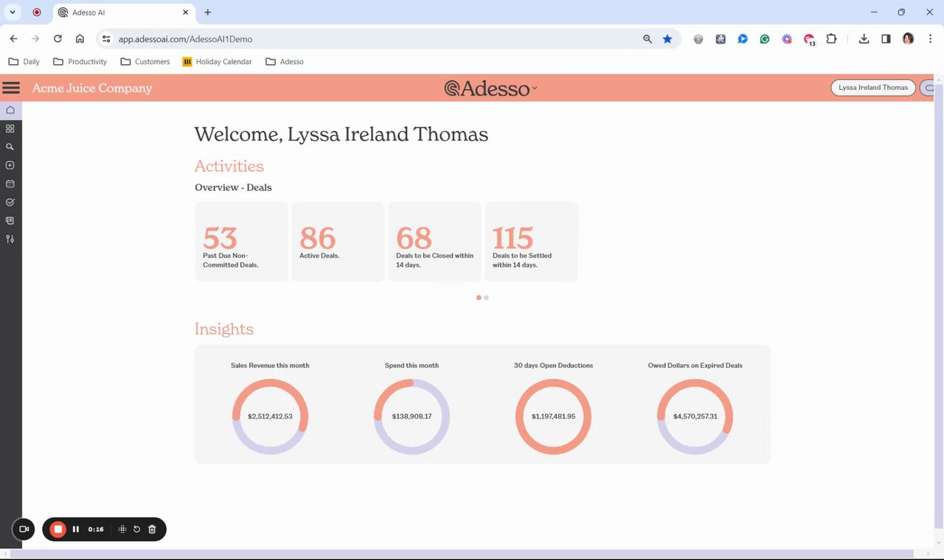Open the calendar icon in the sidebar

pyautogui.click(x=10, y=184)
